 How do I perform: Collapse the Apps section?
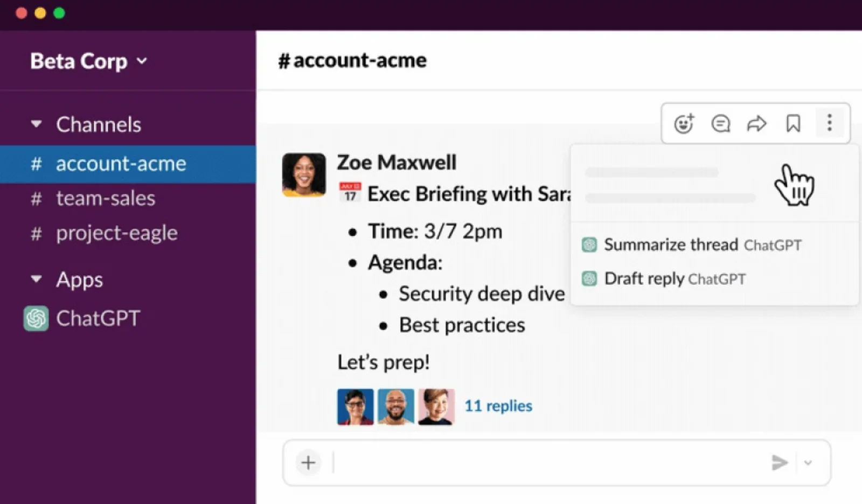click(36, 279)
